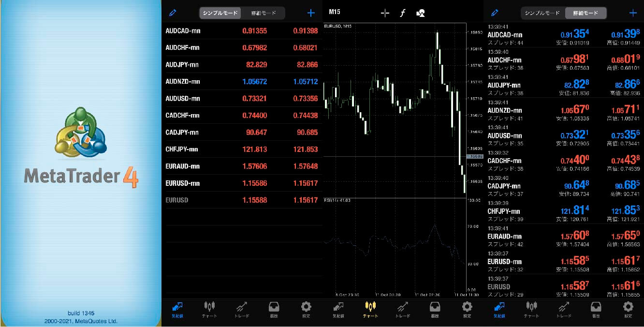Select CADJPY-mn row in detailed mode list

point(564,186)
